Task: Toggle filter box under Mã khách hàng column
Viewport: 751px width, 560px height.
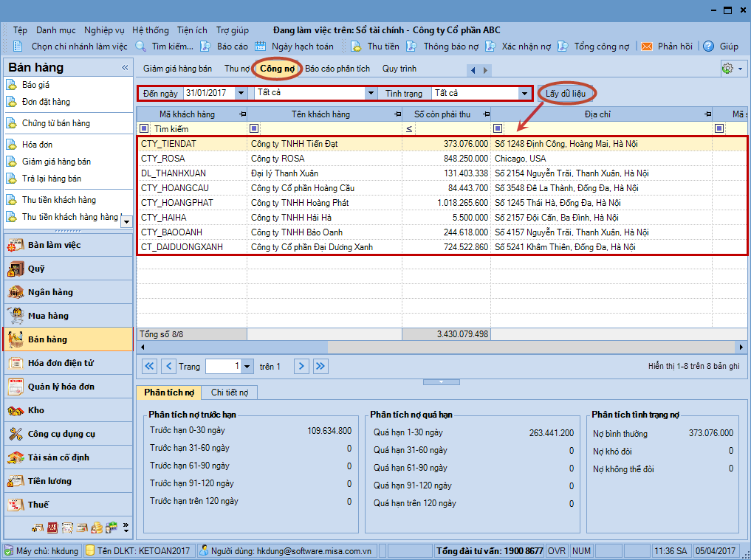Action: pyautogui.click(x=144, y=129)
